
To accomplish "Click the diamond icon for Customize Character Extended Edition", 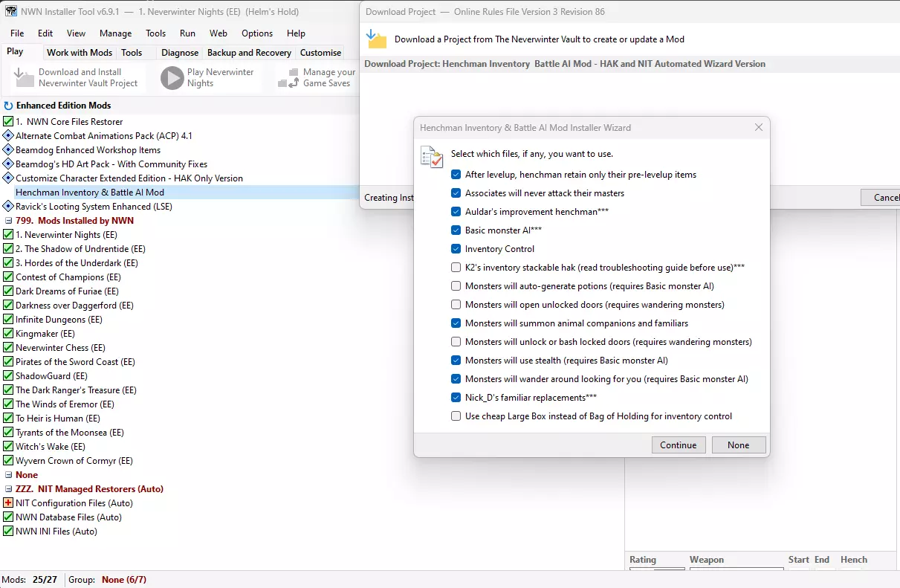I will [9, 178].
